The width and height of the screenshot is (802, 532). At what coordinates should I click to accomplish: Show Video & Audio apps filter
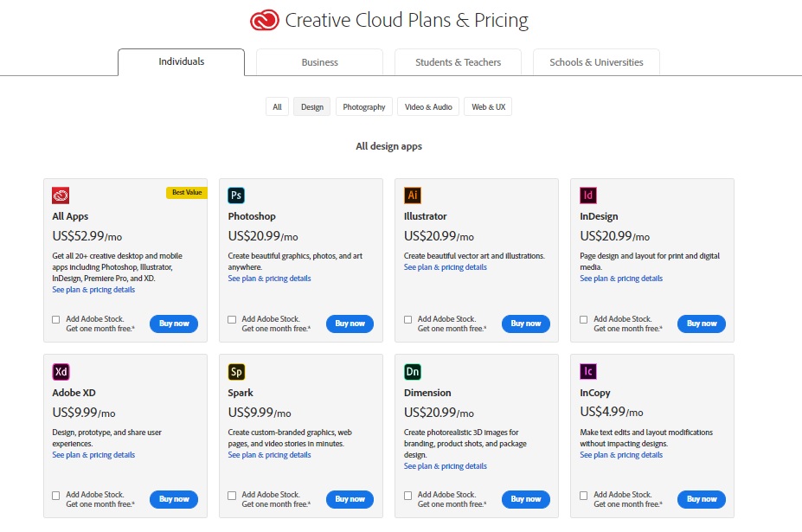[428, 107]
